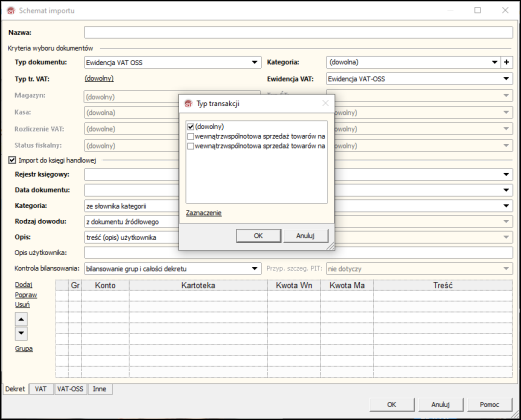Expand the Ewidencja VAT dropdown
The height and width of the screenshot is (420, 521).
coord(506,79)
